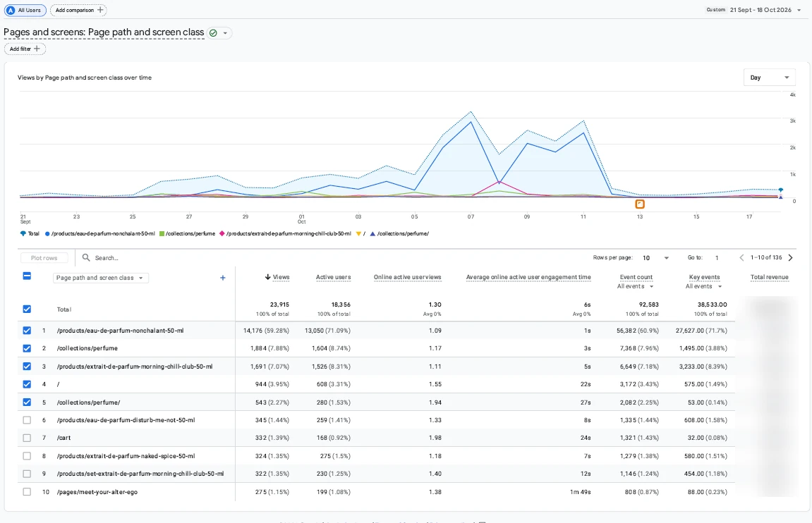Click the table Search input field

[x=107, y=257]
